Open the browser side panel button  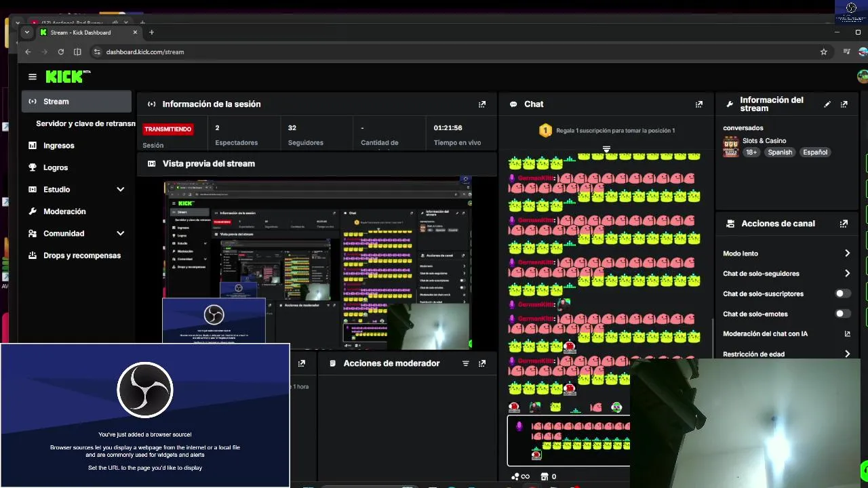(x=77, y=52)
